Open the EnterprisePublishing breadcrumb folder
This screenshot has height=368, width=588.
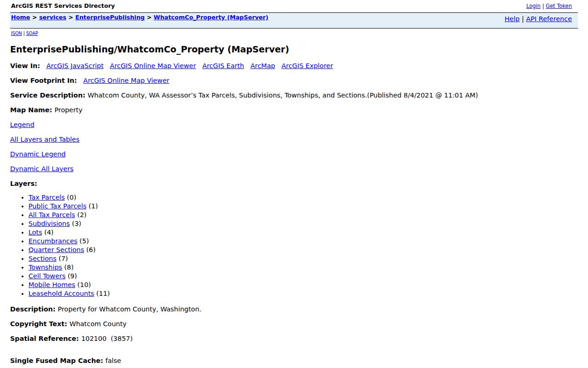click(110, 17)
